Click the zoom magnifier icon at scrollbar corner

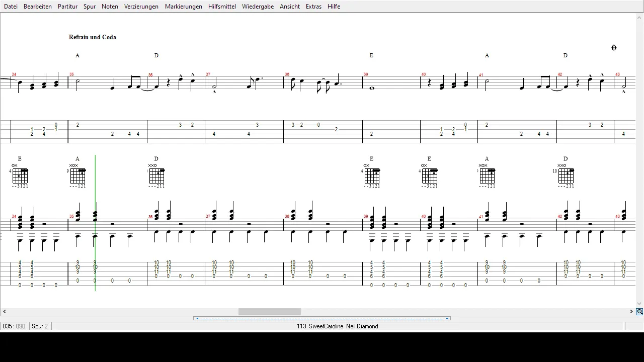pos(639,312)
